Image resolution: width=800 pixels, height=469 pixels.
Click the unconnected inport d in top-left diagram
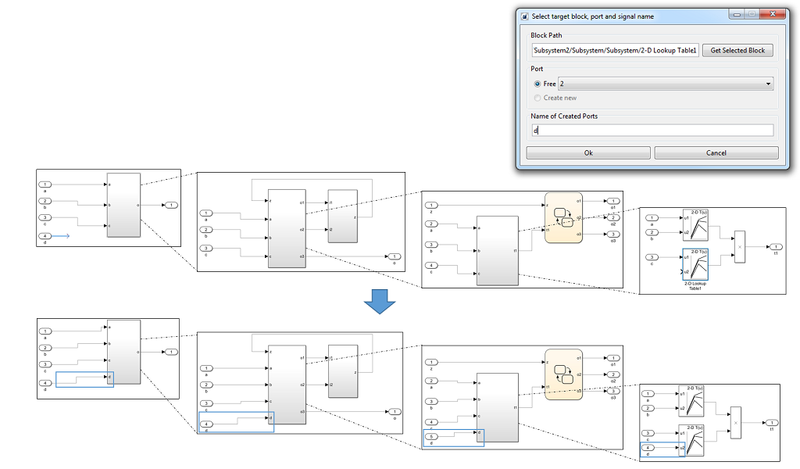coord(45,236)
